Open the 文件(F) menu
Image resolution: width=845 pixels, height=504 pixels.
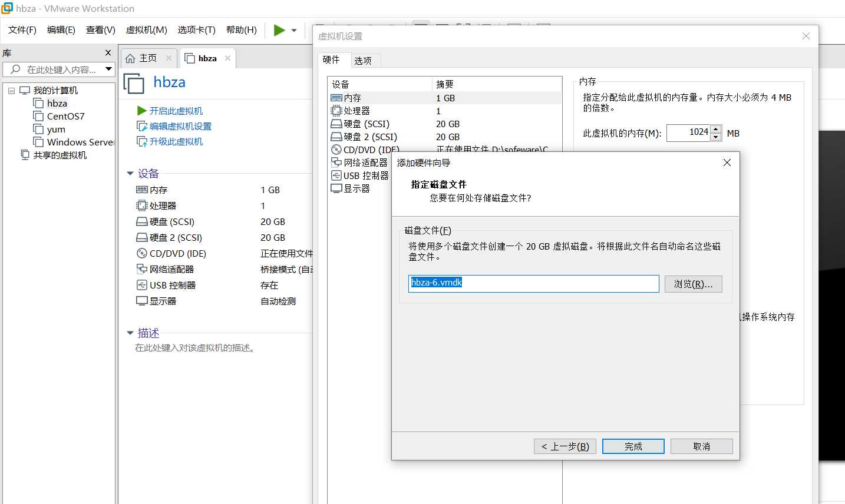22,29
